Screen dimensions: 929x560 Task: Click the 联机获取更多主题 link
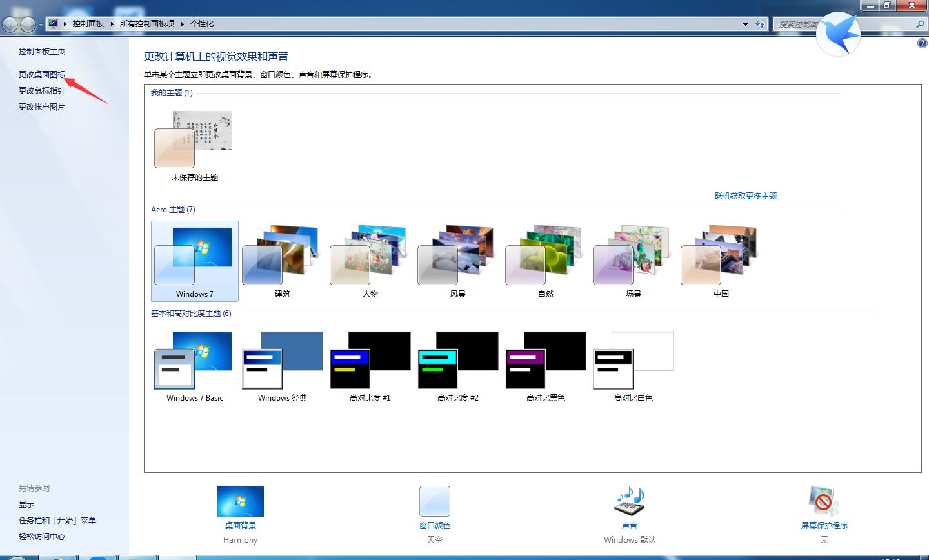746,195
